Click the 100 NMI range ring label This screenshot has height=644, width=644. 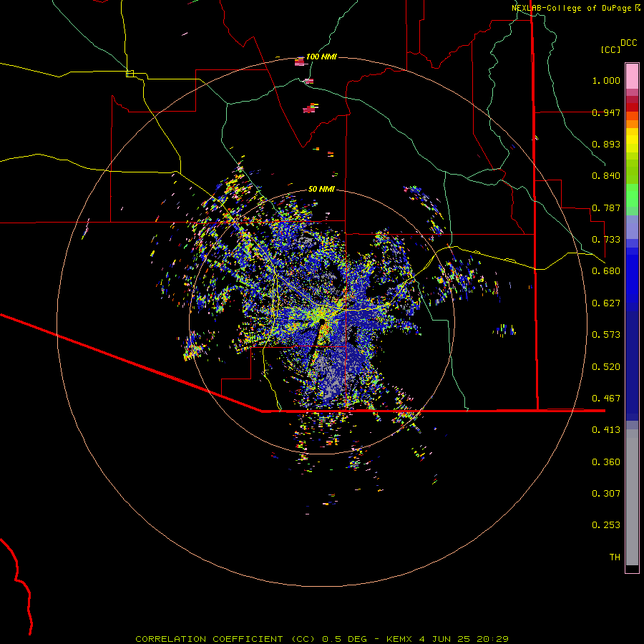[x=321, y=57]
